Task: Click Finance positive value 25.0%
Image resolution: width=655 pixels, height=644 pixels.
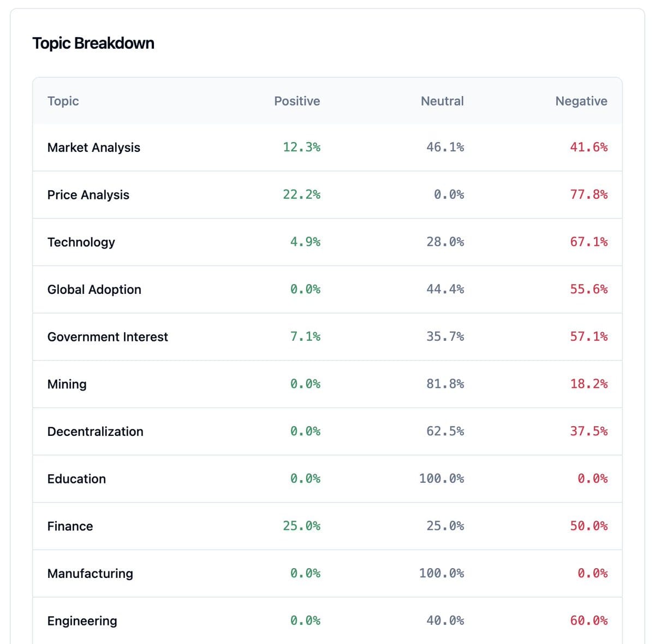Action: [x=301, y=526]
